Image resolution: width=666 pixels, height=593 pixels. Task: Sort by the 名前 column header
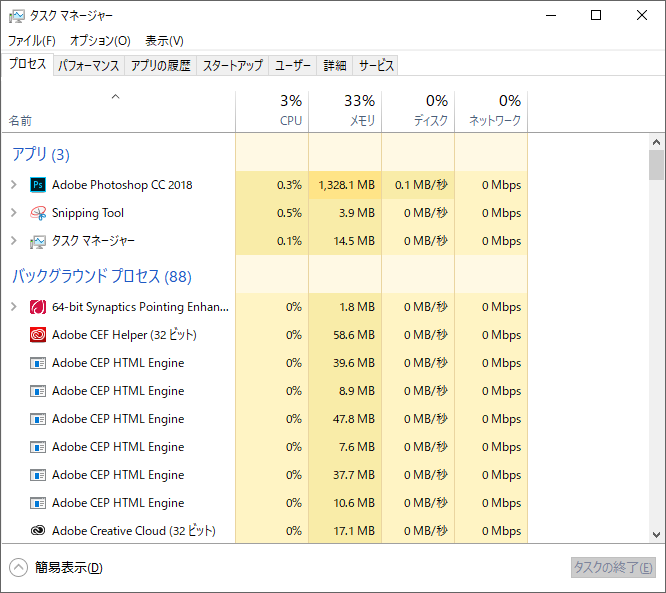tap(119, 112)
